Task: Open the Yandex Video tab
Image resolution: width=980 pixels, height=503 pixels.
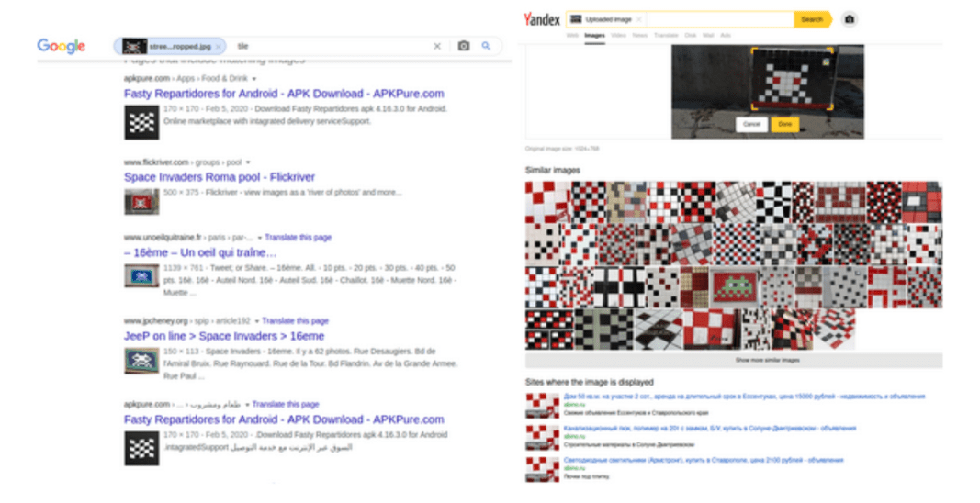Action: [x=618, y=36]
